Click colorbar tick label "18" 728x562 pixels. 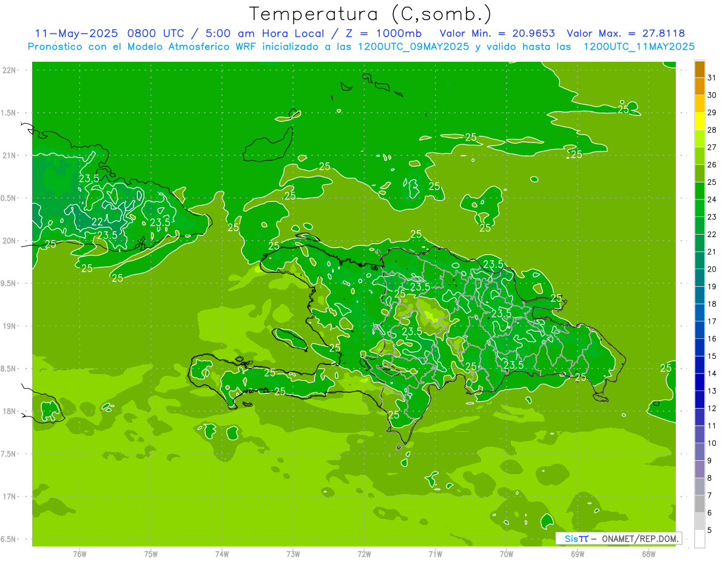(712, 304)
